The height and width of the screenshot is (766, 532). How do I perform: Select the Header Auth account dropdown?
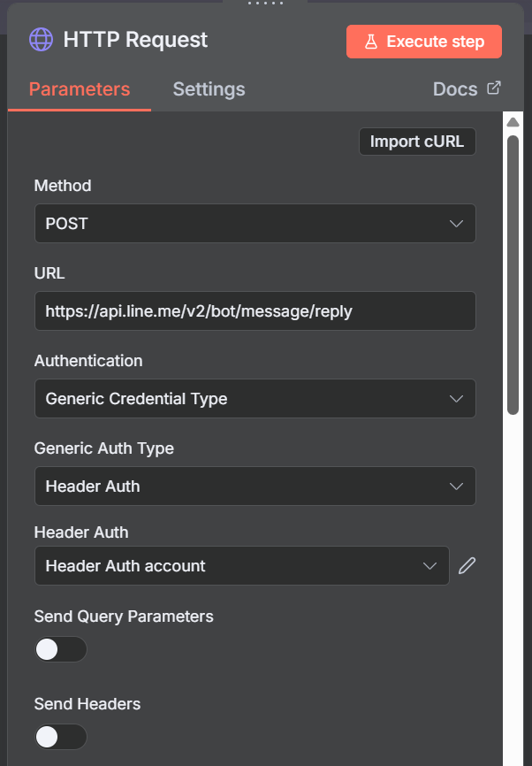(241, 566)
